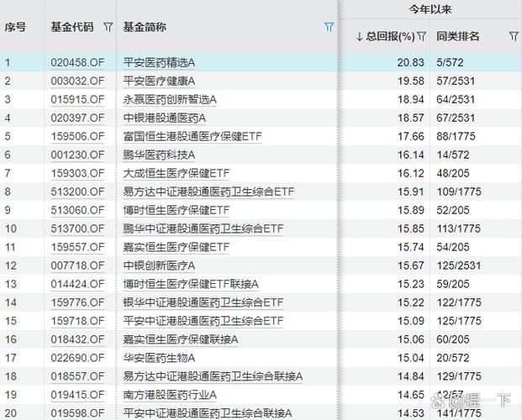
Task: Open fund code 159557.OF
Action: [x=77, y=247]
